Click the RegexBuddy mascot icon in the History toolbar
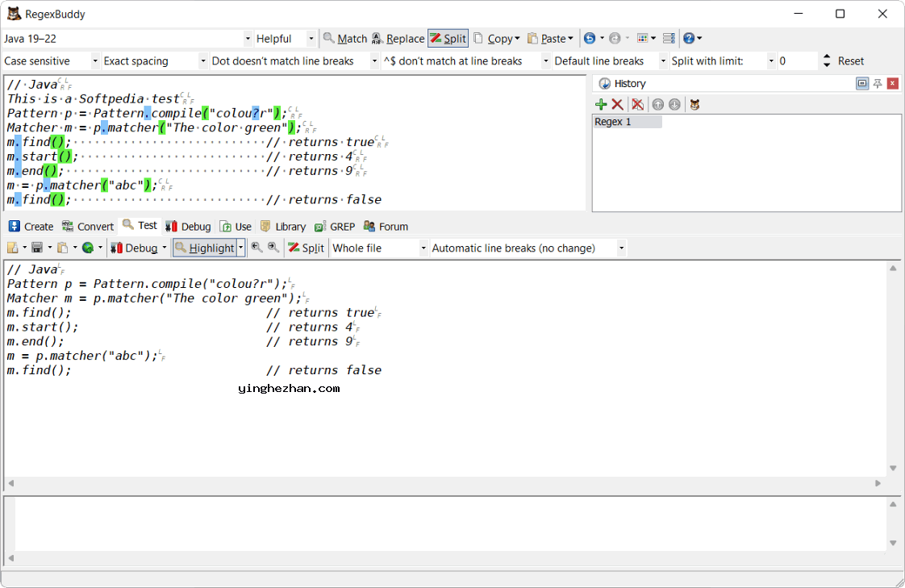This screenshot has height=588, width=905. (x=695, y=104)
